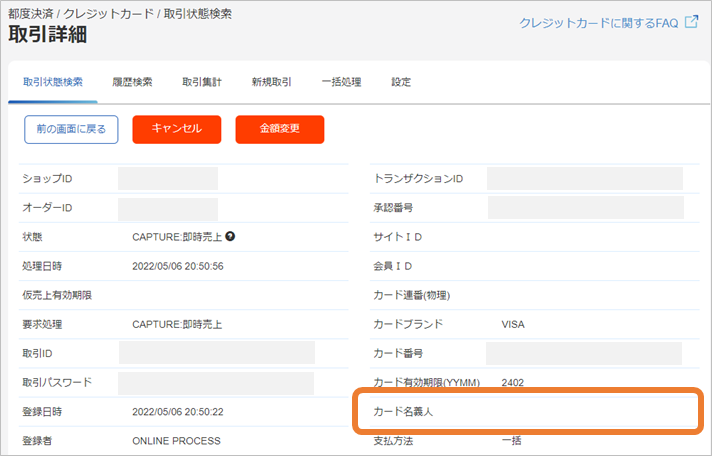
Task: Click the 仮売上有効期限 label
Action: coord(57,295)
